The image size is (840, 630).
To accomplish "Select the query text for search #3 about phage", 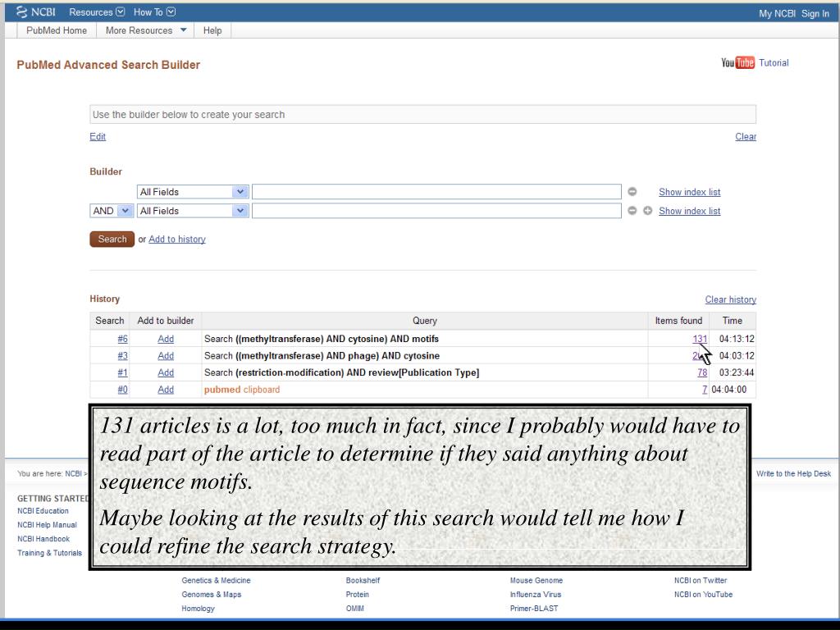I will click(x=322, y=356).
